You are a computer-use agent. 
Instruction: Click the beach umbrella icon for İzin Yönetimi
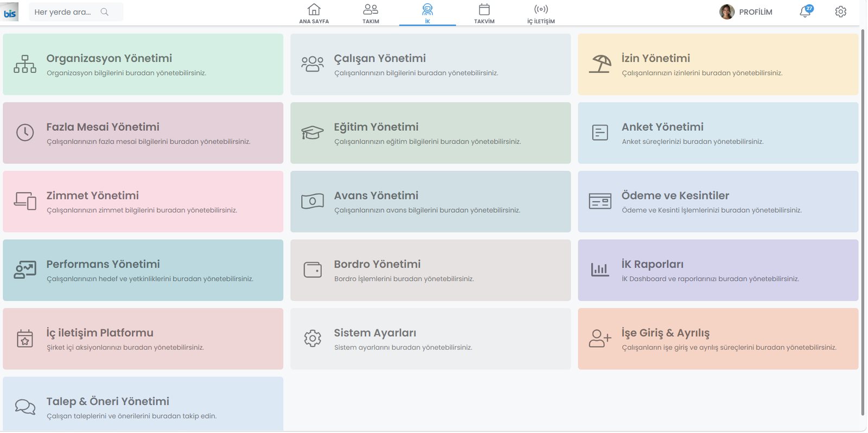(600, 64)
